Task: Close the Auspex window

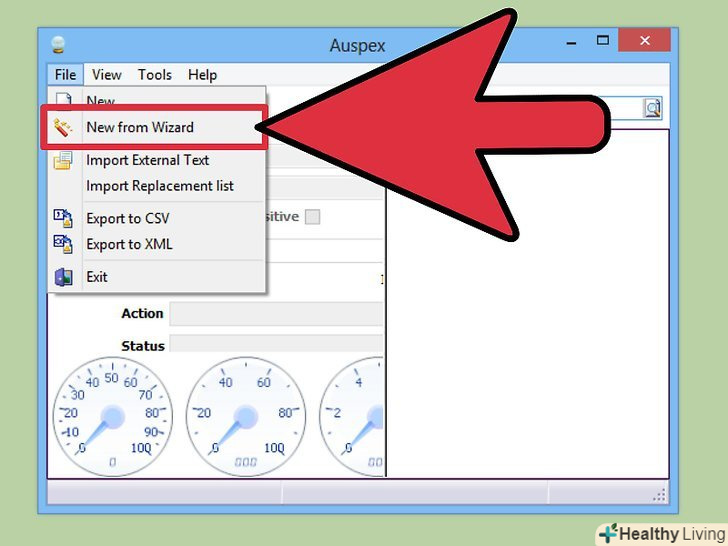Action: (644, 40)
